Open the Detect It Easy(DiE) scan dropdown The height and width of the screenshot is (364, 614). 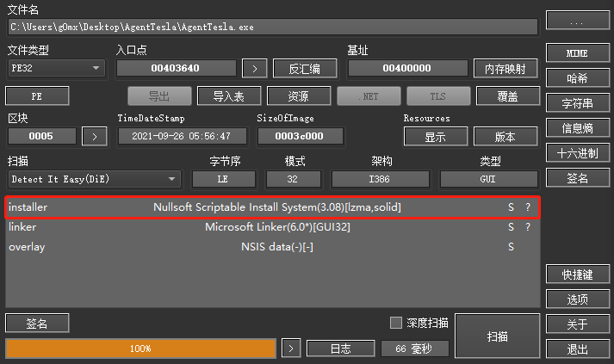point(94,179)
